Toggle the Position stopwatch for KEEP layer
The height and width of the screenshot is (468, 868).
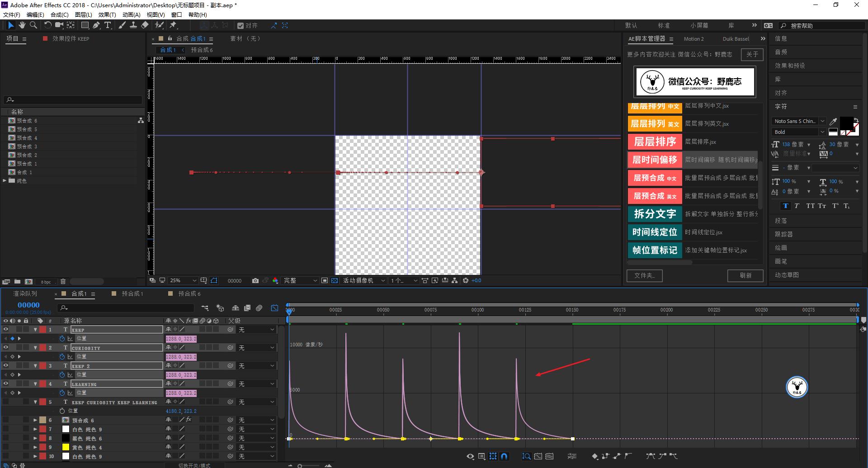[62, 339]
